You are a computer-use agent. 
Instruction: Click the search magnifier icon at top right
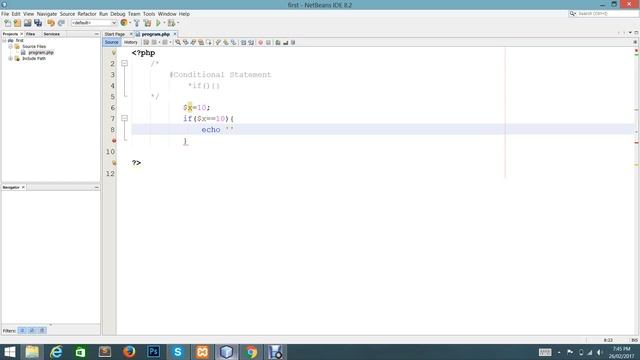point(573,13)
